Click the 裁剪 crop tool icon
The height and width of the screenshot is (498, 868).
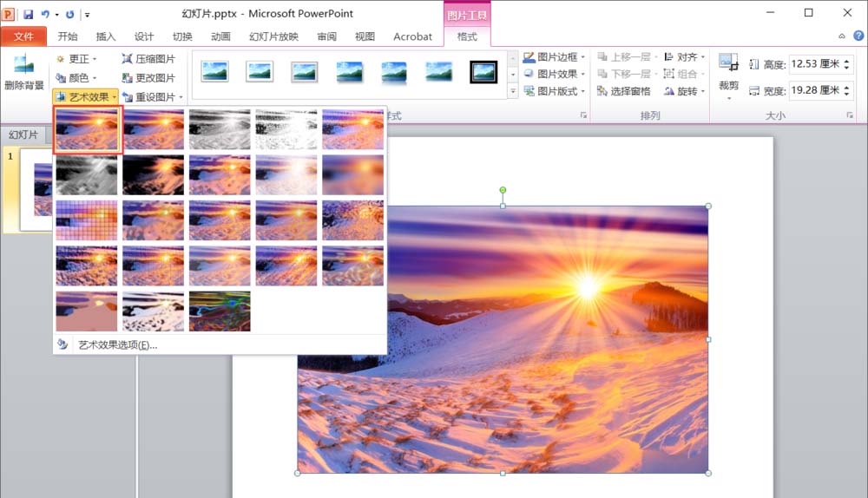pyautogui.click(x=728, y=63)
